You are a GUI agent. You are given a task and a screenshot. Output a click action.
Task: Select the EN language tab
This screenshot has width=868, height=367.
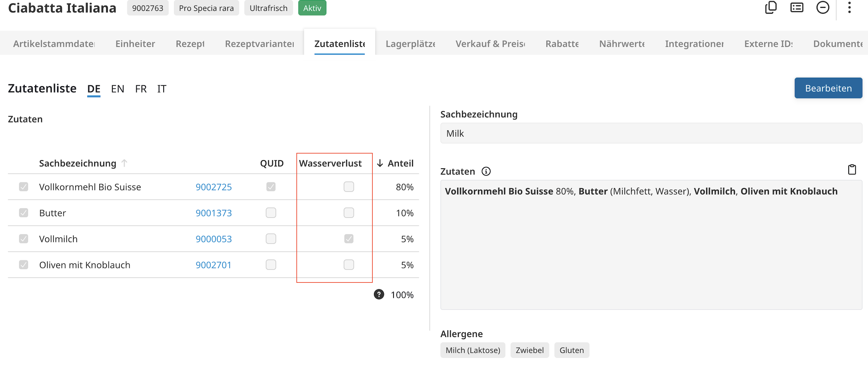click(118, 89)
